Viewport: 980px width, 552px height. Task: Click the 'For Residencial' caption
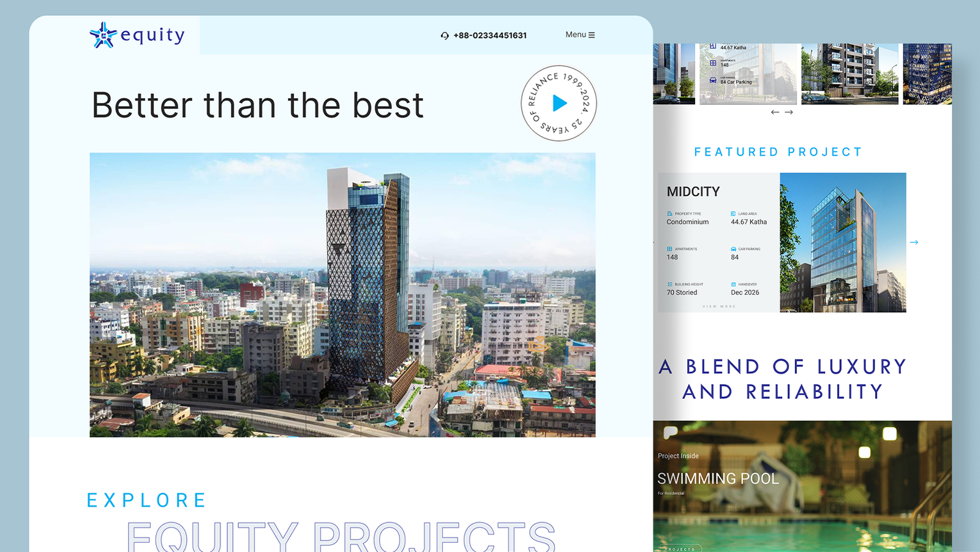pos(671,493)
